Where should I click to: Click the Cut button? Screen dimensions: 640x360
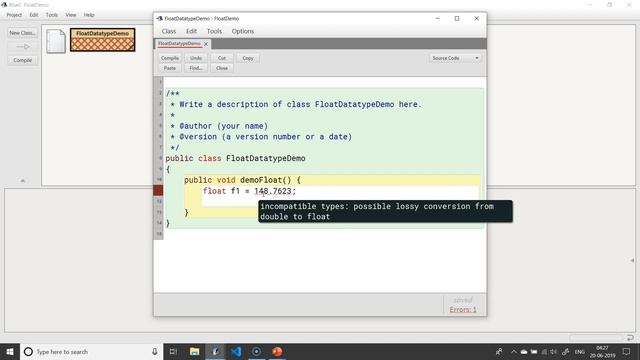coord(222,58)
